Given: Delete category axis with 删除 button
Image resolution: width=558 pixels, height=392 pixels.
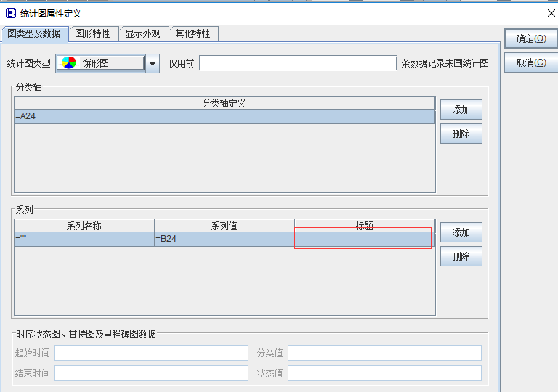Looking at the screenshot, I should (461, 134).
